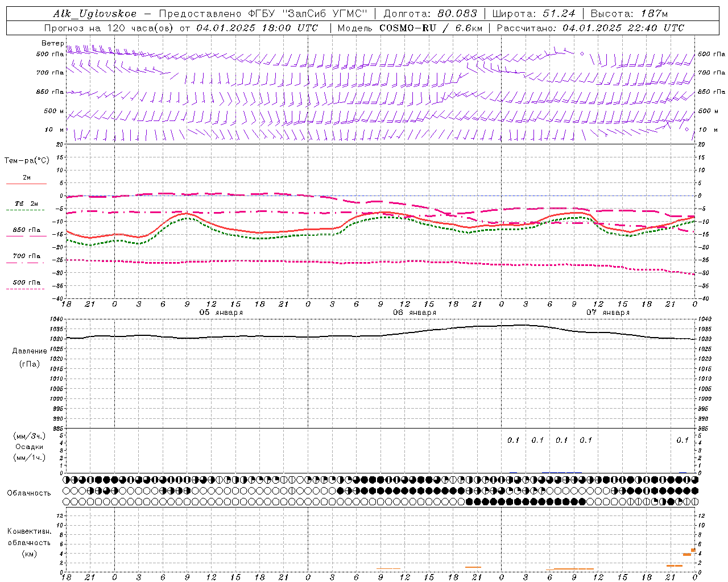Click the Рассчитано: 04.01.2025 22:40 UTC text

(x=590, y=28)
